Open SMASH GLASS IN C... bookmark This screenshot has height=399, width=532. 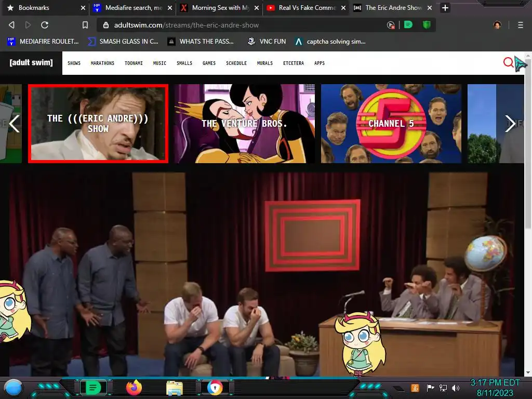coord(123,42)
